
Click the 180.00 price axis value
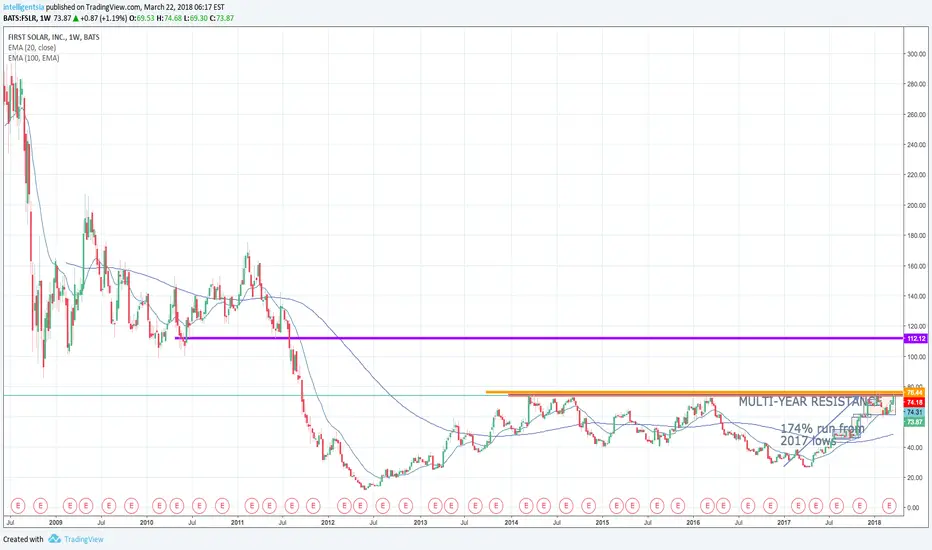[916, 235]
